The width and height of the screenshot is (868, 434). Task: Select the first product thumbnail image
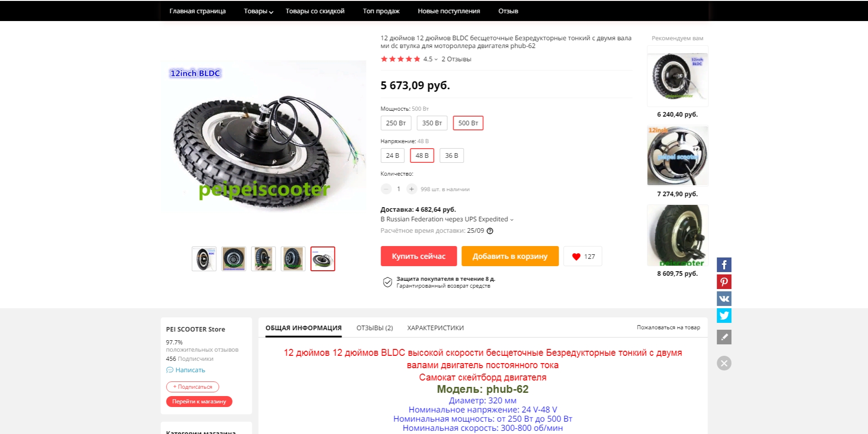pos(204,259)
